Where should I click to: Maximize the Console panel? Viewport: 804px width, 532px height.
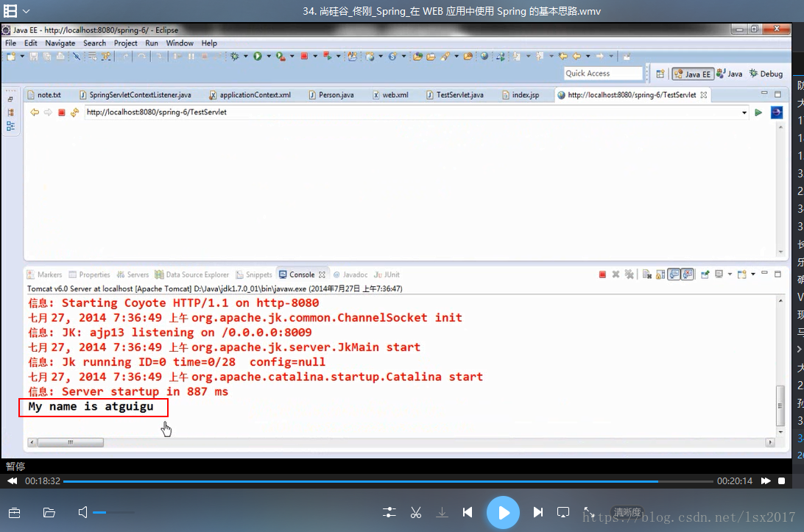coord(777,274)
